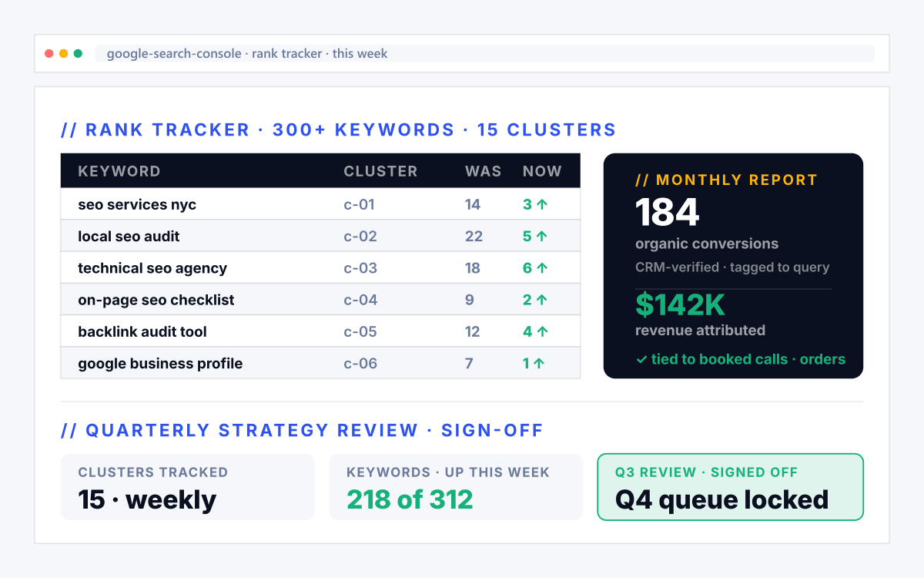Click the yellow window dot in the browser bar
924x578 pixels.
[64, 54]
